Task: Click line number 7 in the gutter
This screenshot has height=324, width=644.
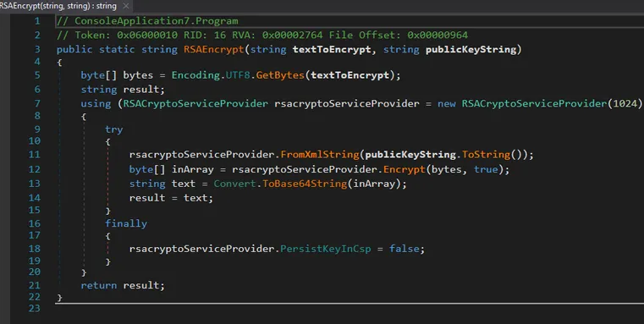Action: [x=37, y=103]
